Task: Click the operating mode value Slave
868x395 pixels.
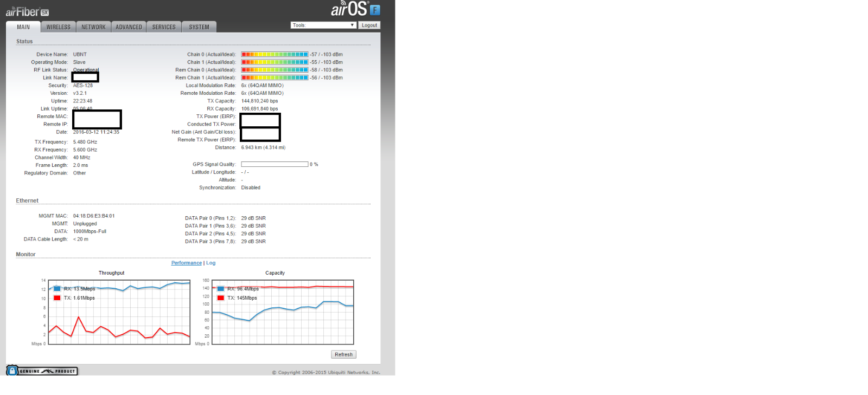Action: (x=79, y=62)
